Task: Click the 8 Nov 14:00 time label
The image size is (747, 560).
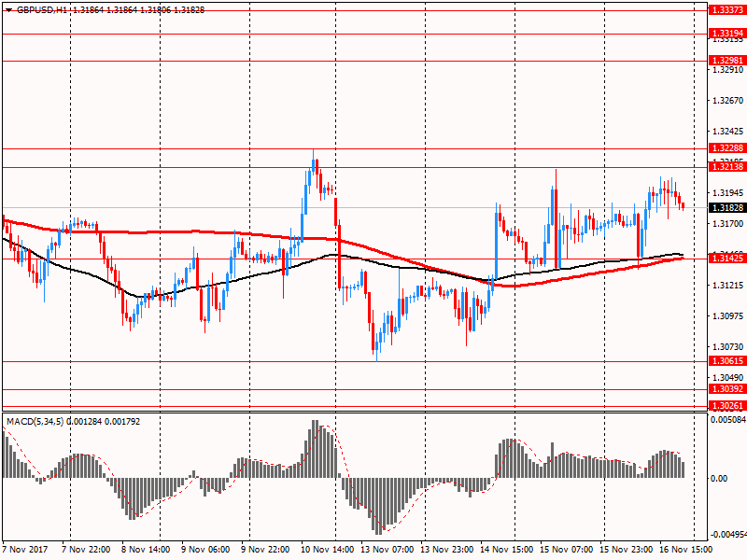Action: click(146, 549)
